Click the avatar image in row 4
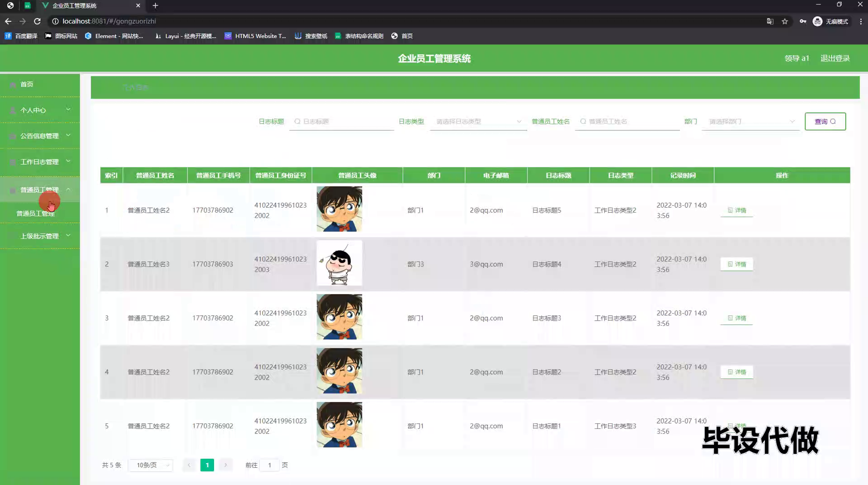The width and height of the screenshot is (868, 485). (x=340, y=371)
